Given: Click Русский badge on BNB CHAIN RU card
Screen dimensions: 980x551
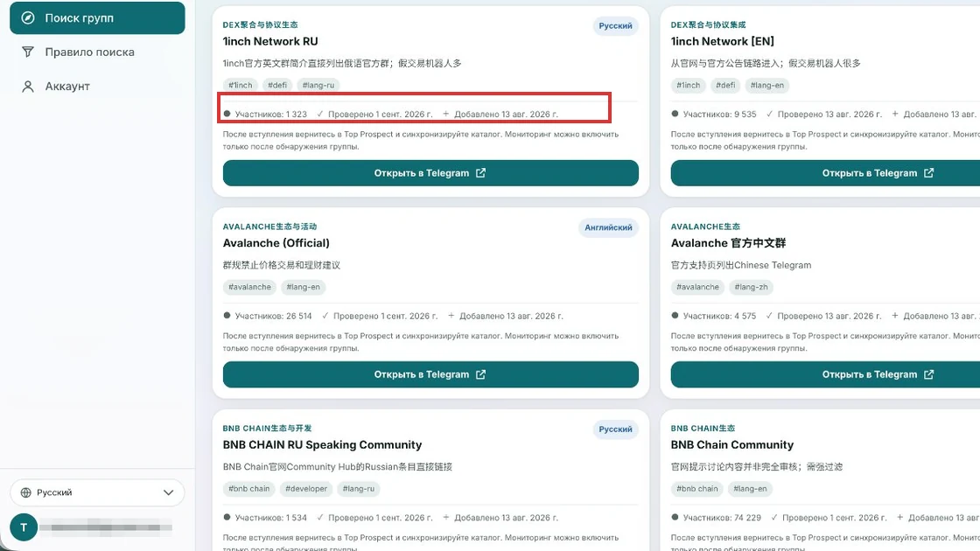Looking at the screenshot, I should point(616,429).
